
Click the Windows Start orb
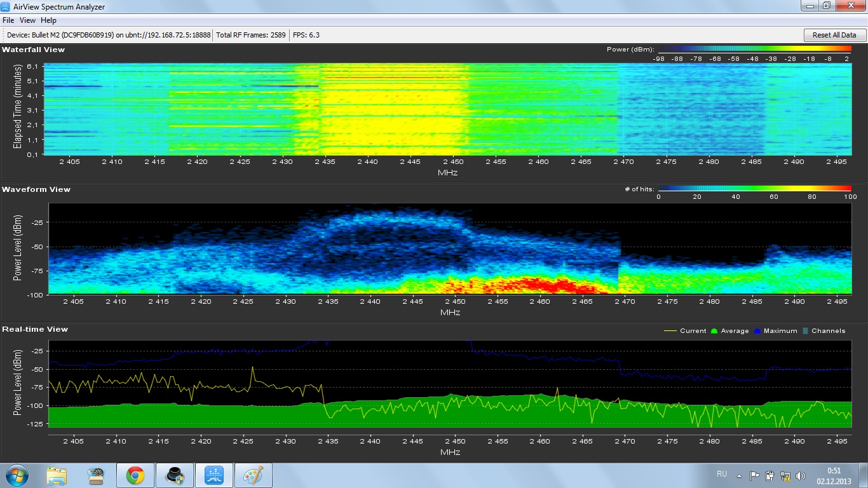tap(17, 475)
